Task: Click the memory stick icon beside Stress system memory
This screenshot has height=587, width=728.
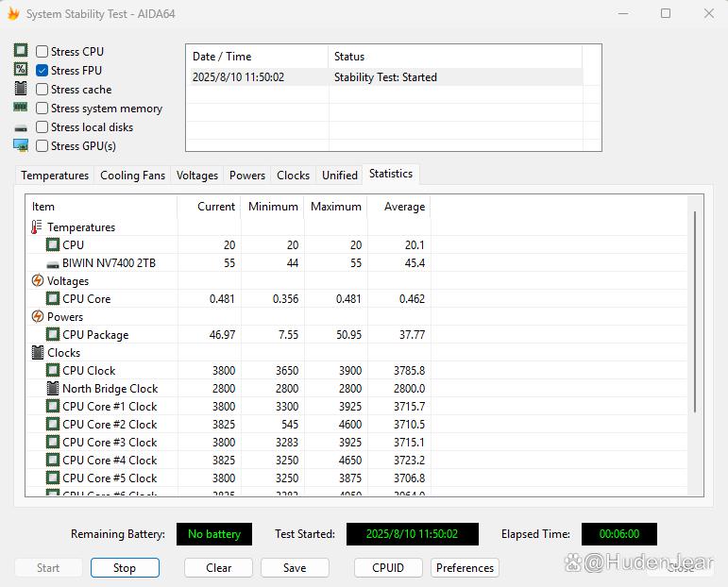Action: click(x=21, y=109)
